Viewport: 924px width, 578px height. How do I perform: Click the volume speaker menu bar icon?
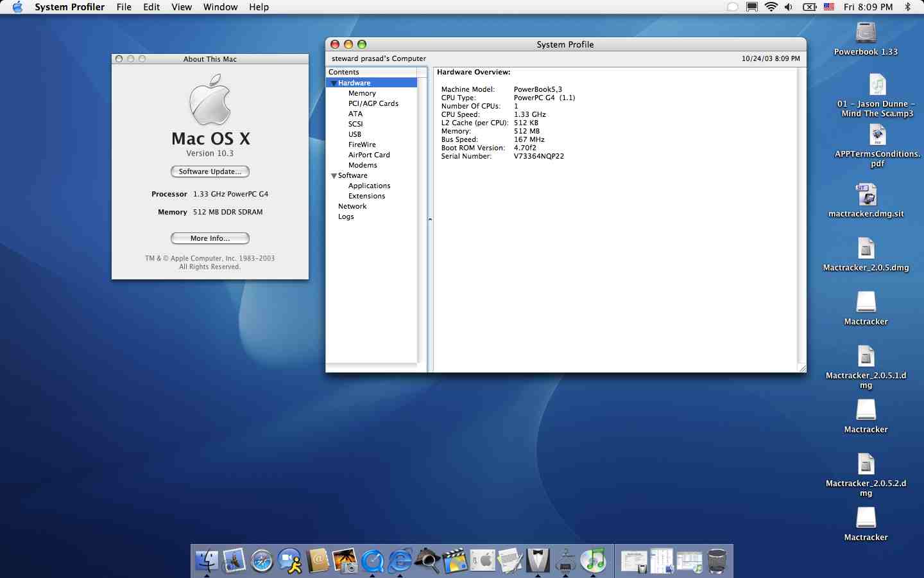(789, 7)
